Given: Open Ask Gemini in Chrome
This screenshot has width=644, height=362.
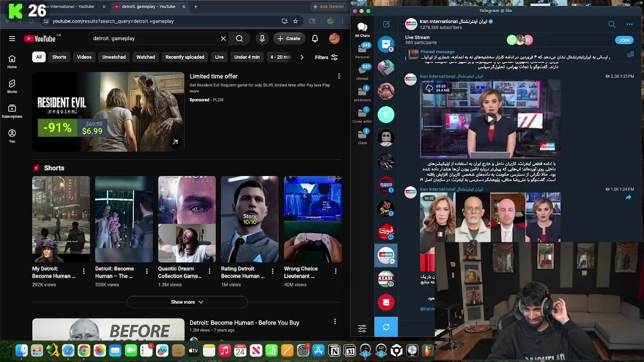Looking at the screenshot, I should pos(328,7).
